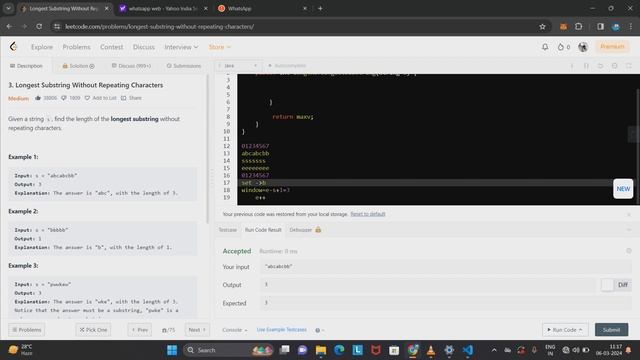Click the Pick One button

[x=93, y=330]
